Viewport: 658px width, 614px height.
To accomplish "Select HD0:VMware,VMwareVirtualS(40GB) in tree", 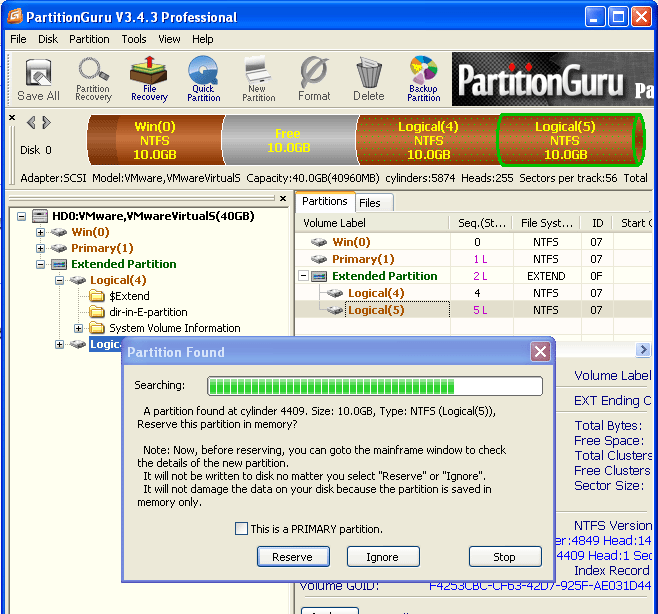I will (153, 216).
